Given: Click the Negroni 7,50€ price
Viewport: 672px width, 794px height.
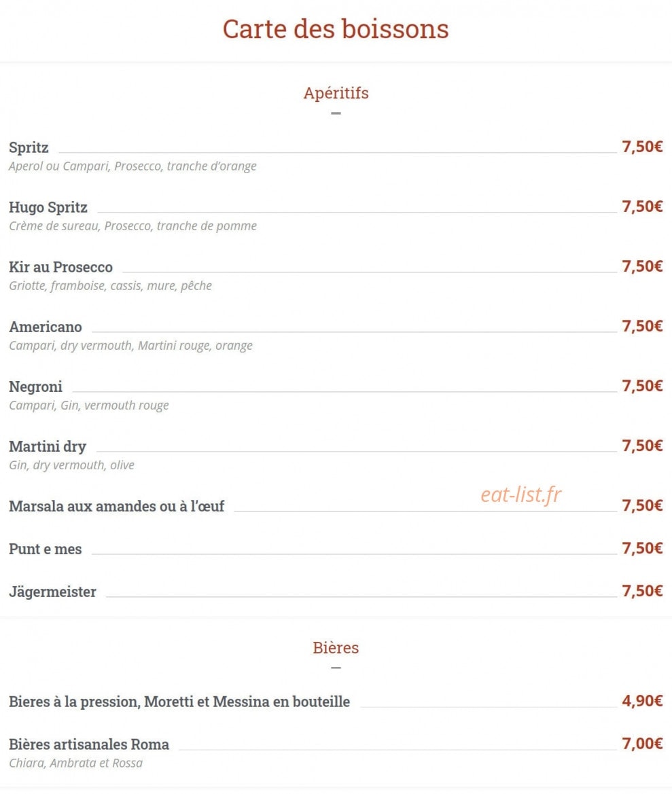Looking at the screenshot, I should (642, 386).
